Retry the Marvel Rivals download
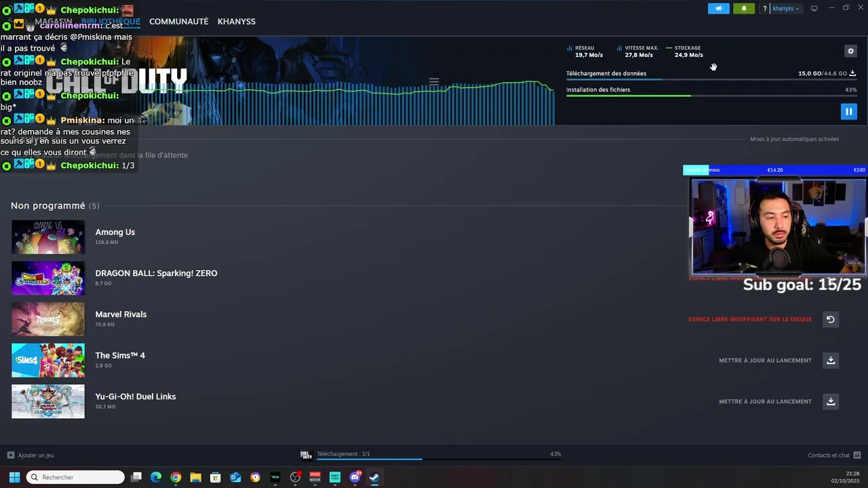The image size is (868, 488). pos(830,319)
